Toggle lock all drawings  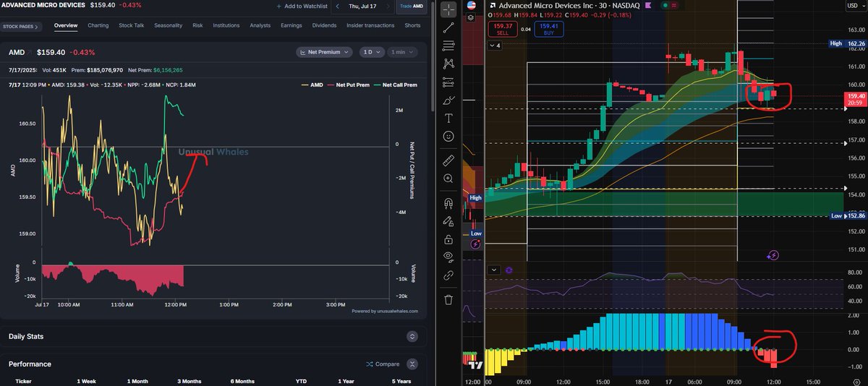pyautogui.click(x=449, y=239)
